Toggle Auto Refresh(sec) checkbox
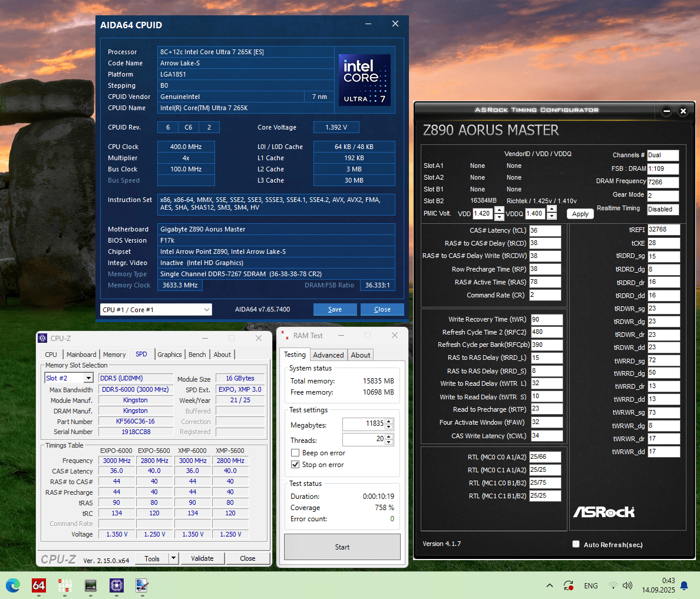Viewport: 700px width, 599px height. (x=576, y=544)
